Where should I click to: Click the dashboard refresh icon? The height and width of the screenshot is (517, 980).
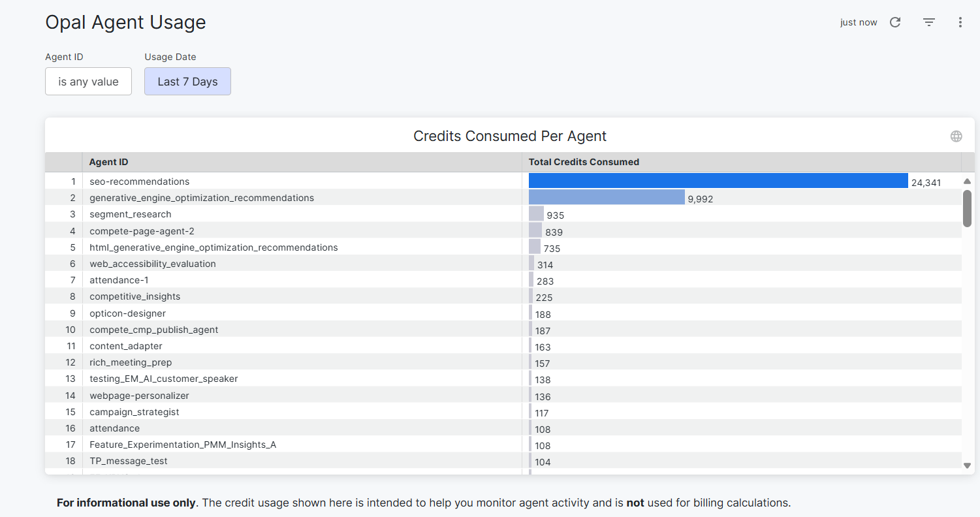tap(895, 22)
